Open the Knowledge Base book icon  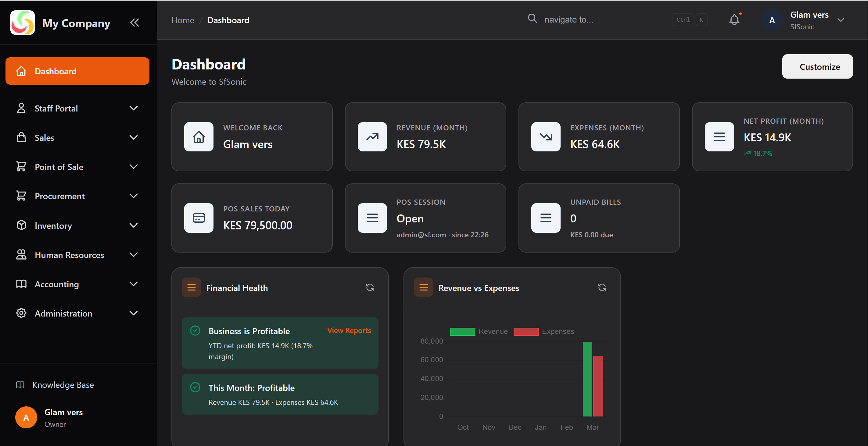click(x=20, y=385)
